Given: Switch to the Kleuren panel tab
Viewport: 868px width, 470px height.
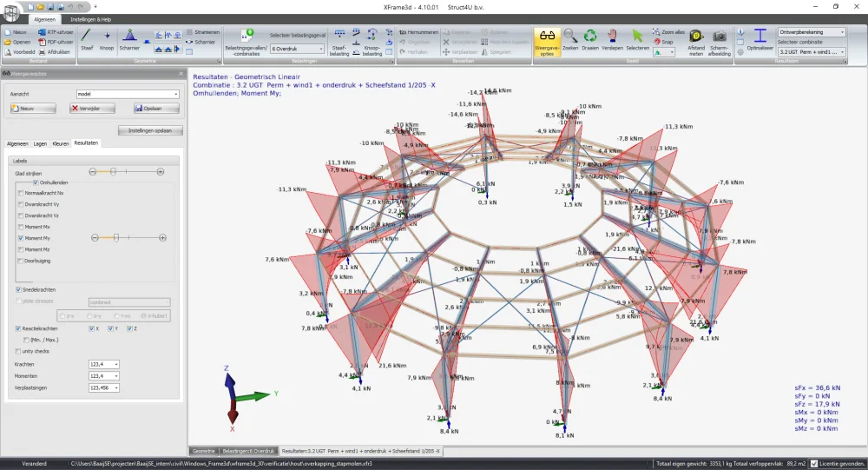Looking at the screenshot, I should (61, 143).
